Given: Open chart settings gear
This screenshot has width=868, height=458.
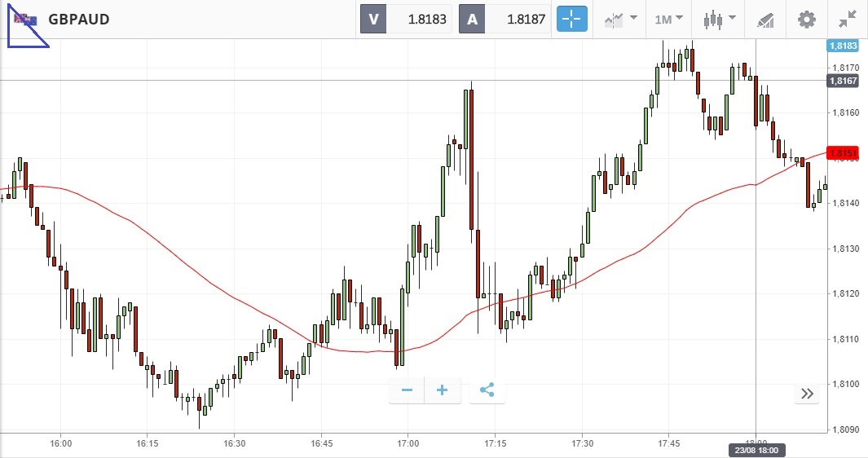Looking at the screenshot, I should click(x=807, y=19).
